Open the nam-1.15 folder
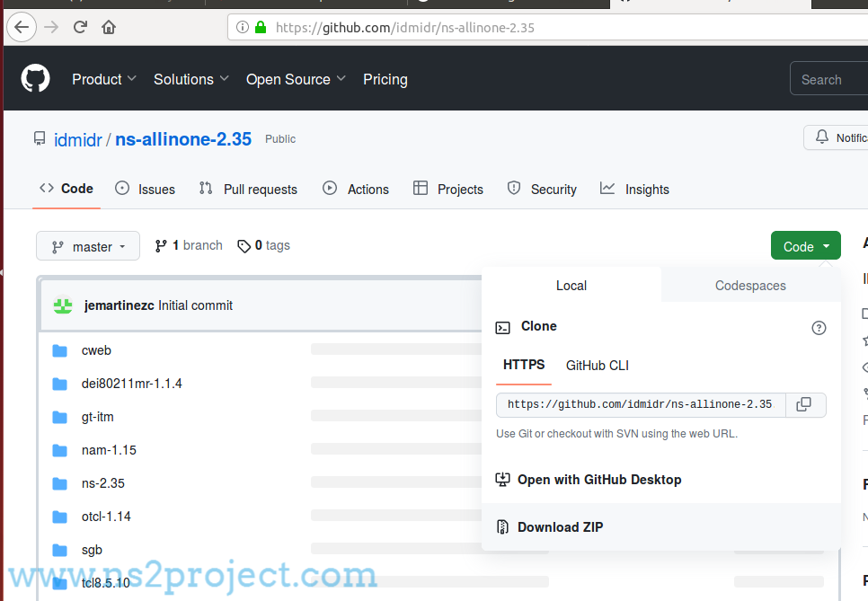868x601 pixels. pyautogui.click(x=109, y=450)
